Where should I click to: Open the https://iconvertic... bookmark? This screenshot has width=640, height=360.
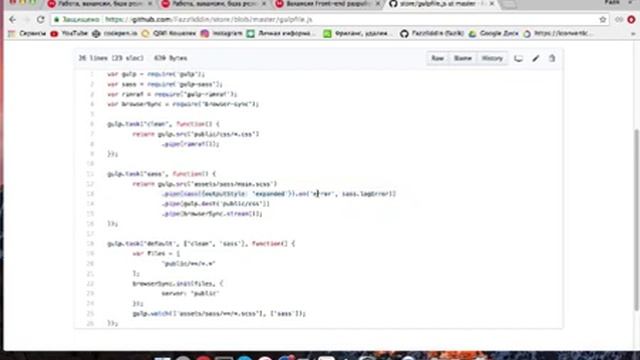(558, 33)
